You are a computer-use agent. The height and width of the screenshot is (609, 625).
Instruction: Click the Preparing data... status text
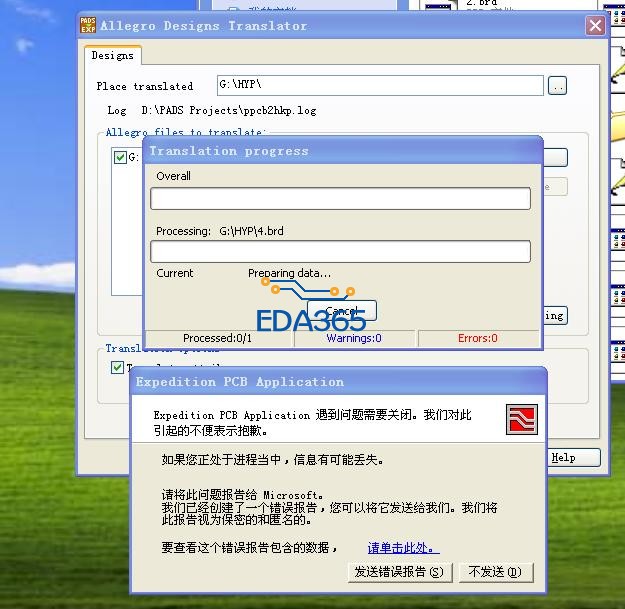pos(289,273)
